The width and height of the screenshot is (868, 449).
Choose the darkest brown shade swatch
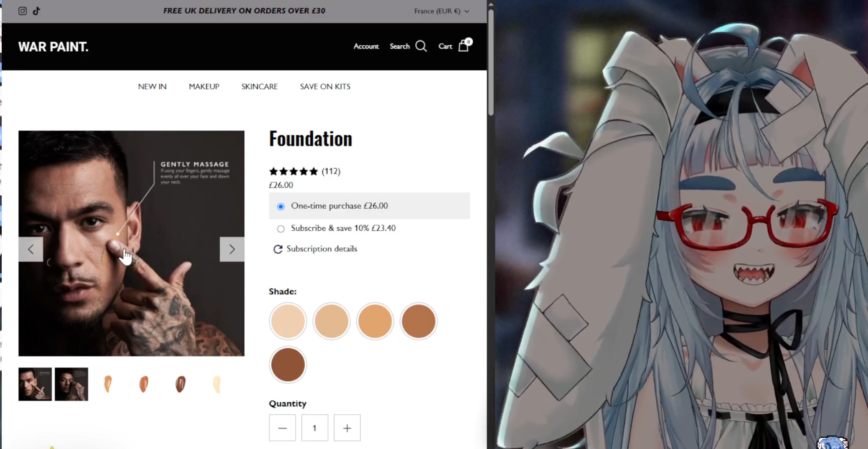288,365
